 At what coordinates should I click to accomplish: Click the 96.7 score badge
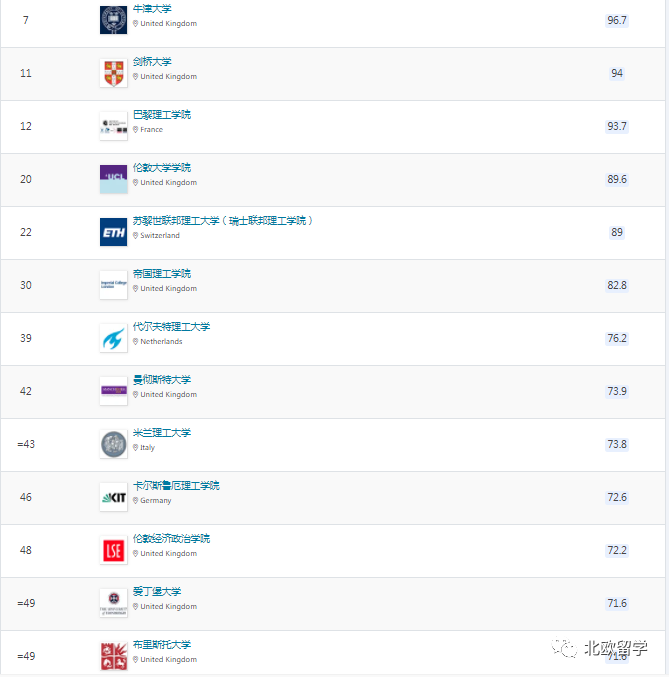click(617, 20)
